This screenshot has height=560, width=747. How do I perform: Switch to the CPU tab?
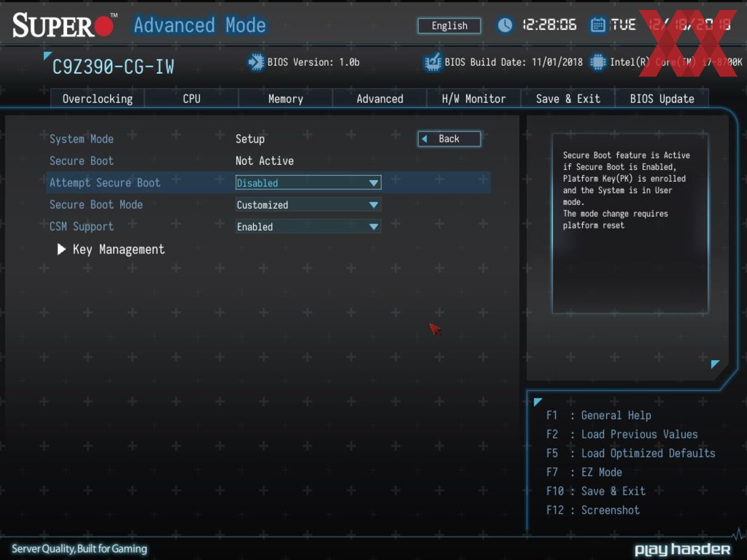pyautogui.click(x=191, y=99)
